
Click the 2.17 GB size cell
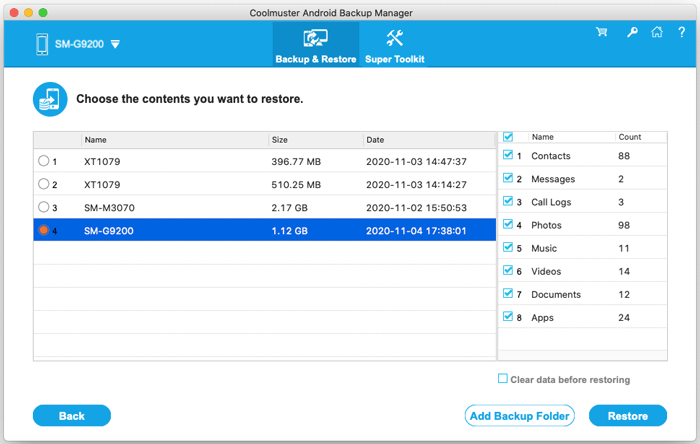pyautogui.click(x=289, y=208)
